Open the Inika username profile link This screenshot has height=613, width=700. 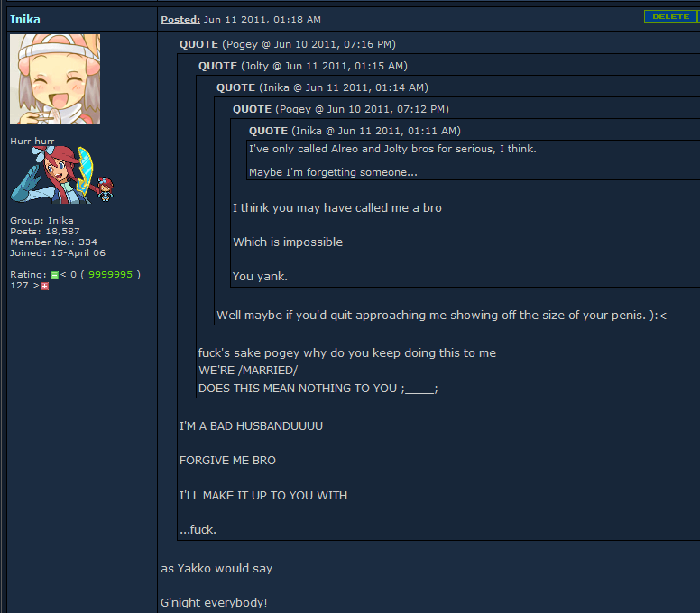(25, 19)
